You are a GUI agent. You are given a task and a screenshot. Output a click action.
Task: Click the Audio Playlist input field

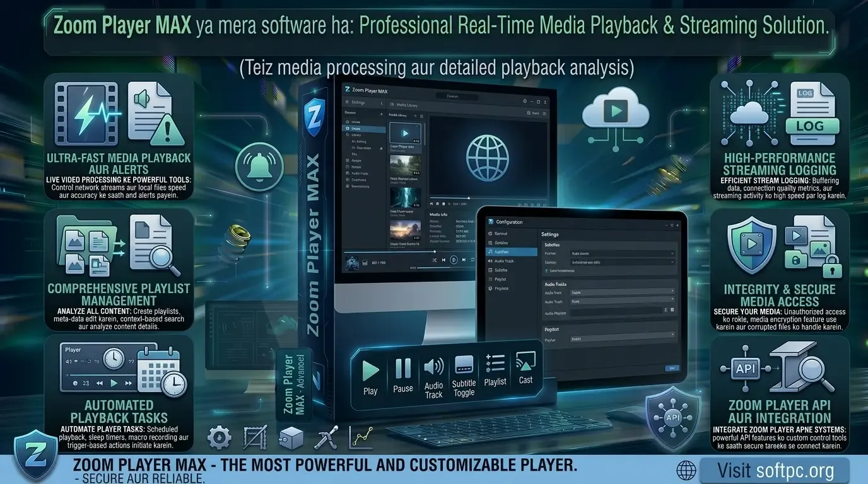(615, 311)
